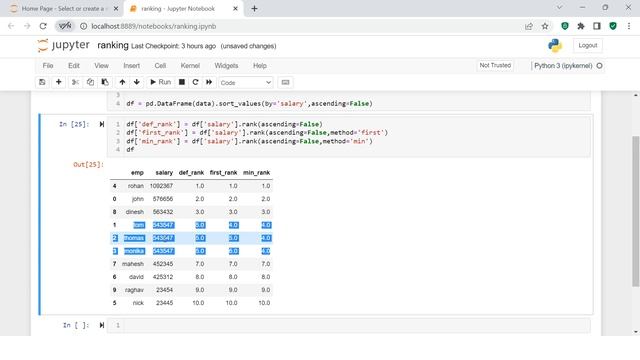This screenshot has height=360, width=640.
Task: Open the VPN indicator in address bar
Action: [65, 26]
